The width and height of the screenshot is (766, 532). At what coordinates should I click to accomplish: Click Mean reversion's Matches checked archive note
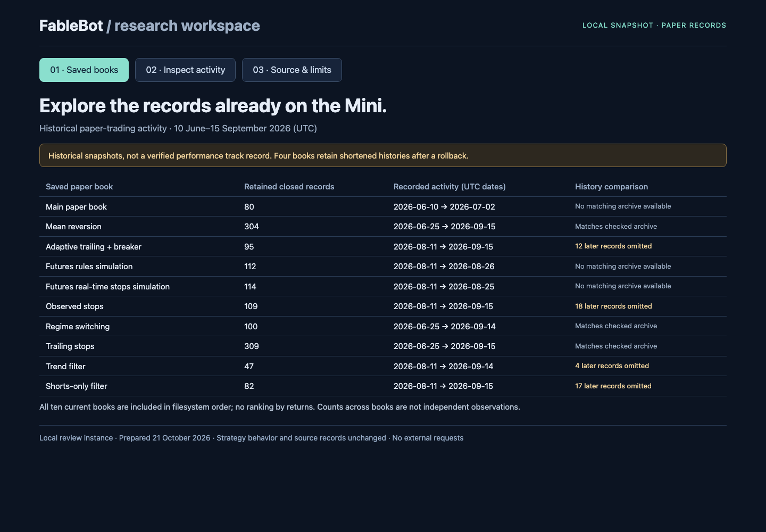pyautogui.click(x=616, y=227)
